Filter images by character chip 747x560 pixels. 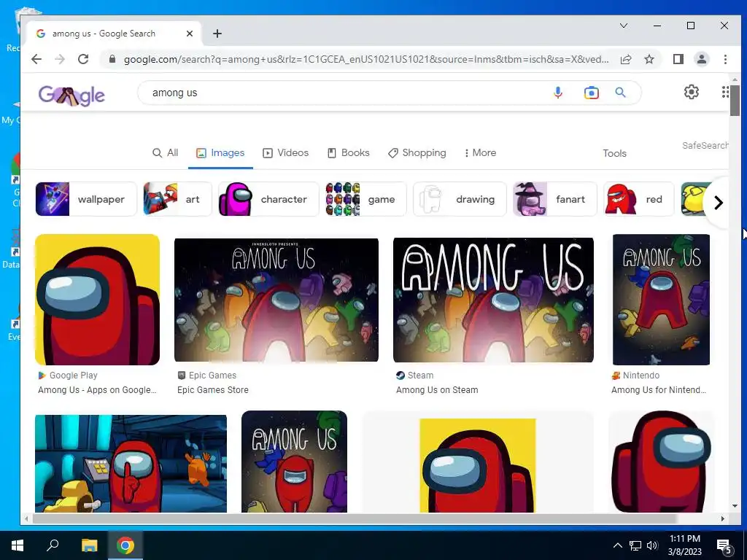point(268,199)
